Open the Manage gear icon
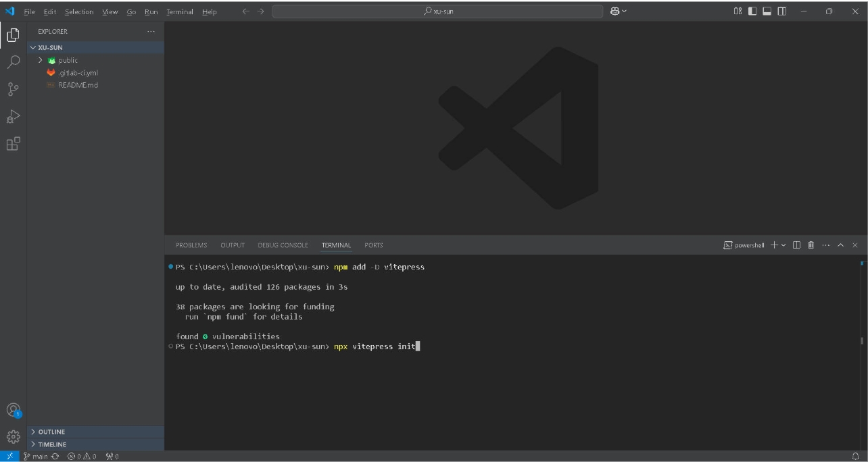Screen dimensions: 868x462 (x=13, y=436)
